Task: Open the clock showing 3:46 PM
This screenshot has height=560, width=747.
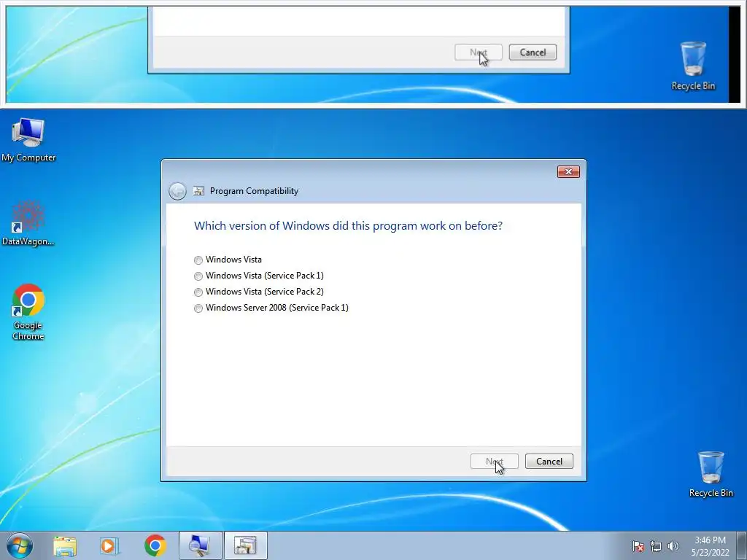Action: 710,546
